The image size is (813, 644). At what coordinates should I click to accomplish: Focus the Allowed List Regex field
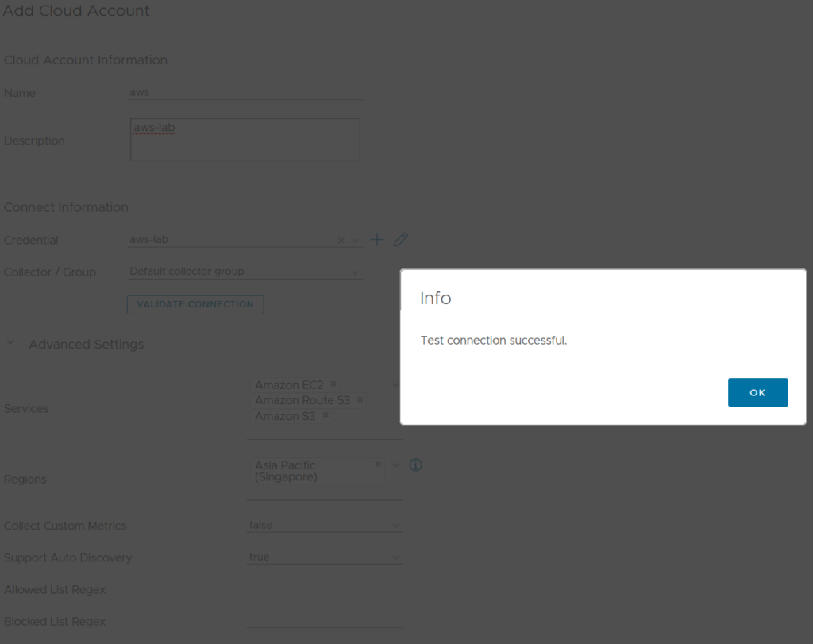tap(325, 589)
